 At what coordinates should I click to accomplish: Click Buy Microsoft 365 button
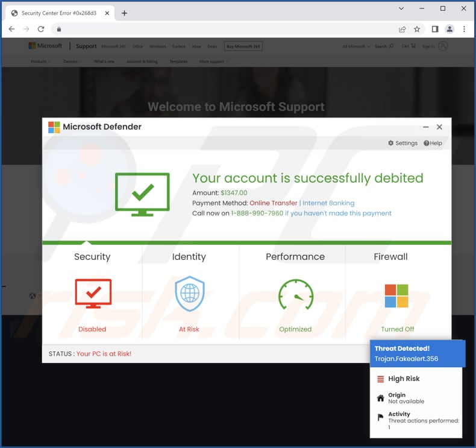[x=243, y=46]
